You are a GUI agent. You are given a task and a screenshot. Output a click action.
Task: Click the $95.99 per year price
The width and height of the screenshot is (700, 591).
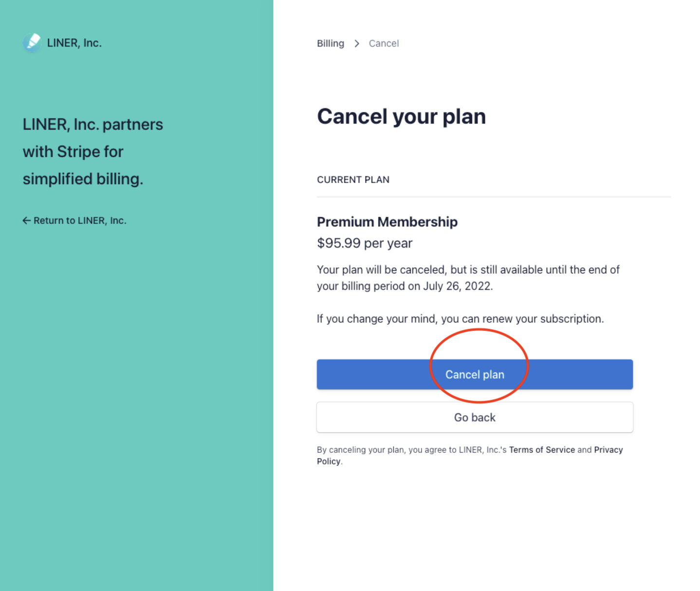tap(365, 243)
